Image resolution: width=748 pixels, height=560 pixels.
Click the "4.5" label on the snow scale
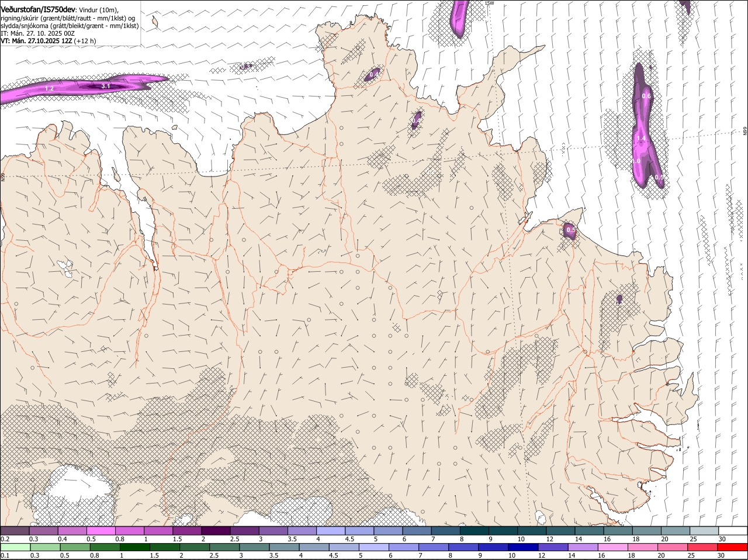pos(349,539)
